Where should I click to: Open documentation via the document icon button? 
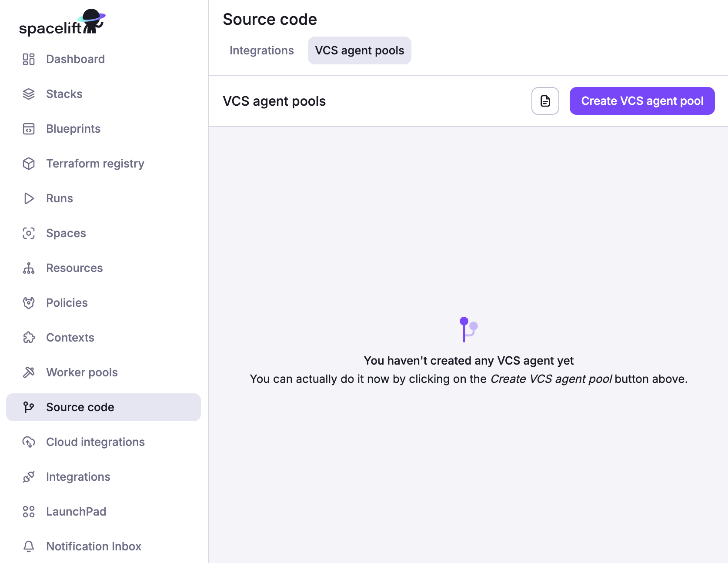545,101
